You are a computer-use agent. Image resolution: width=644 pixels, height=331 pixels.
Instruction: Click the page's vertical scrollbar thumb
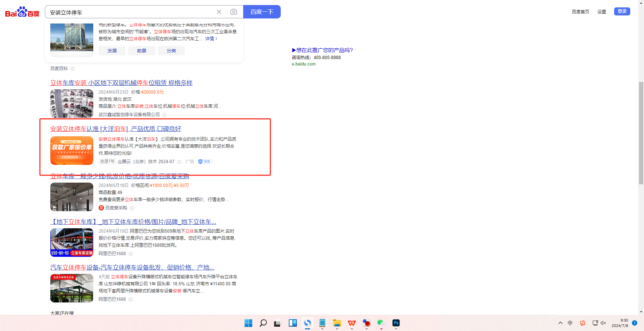pos(641,133)
